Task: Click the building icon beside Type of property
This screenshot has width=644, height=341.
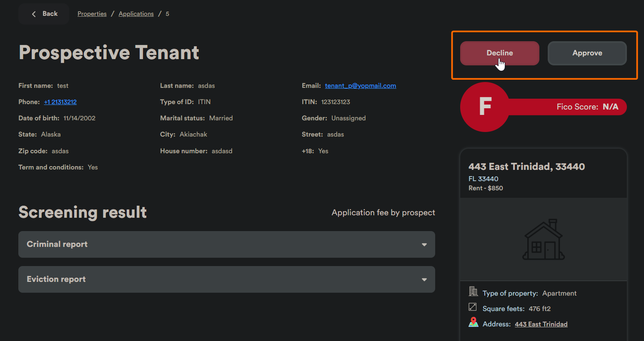Action: pyautogui.click(x=473, y=291)
